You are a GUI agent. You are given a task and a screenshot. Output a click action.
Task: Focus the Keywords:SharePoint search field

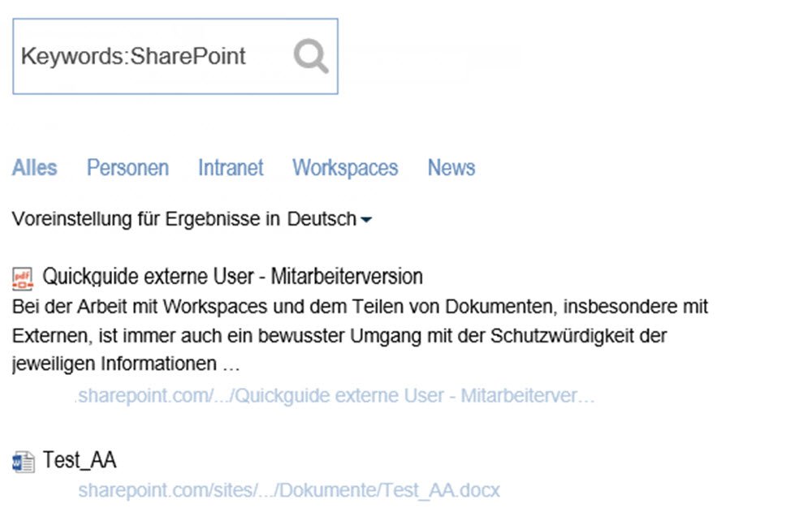click(175, 56)
